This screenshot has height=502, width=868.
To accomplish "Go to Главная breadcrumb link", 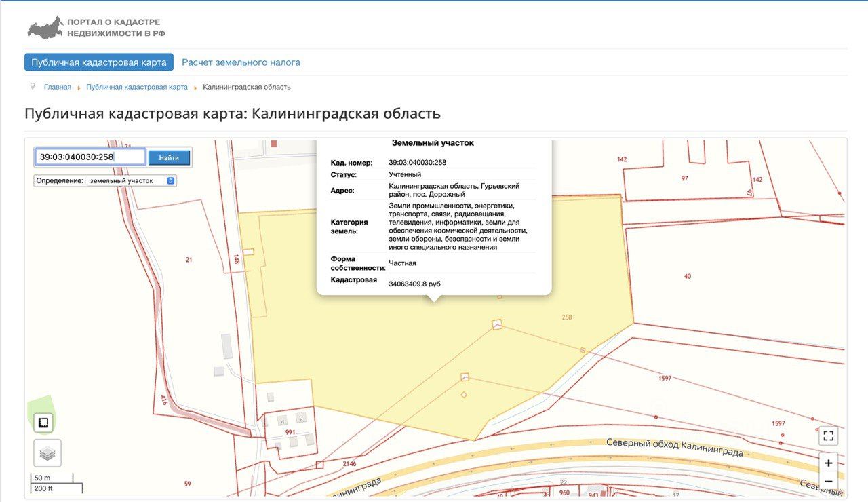I will click(58, 87).
